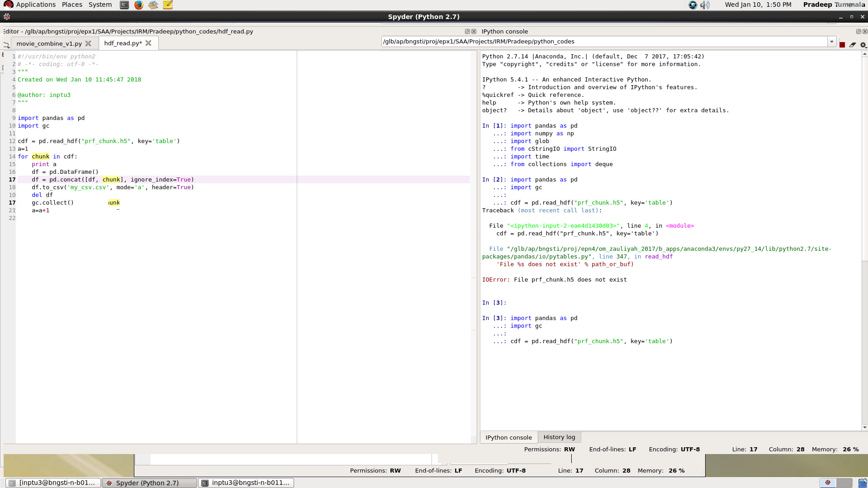Launch Firefox from the top panel

(138, 5)
